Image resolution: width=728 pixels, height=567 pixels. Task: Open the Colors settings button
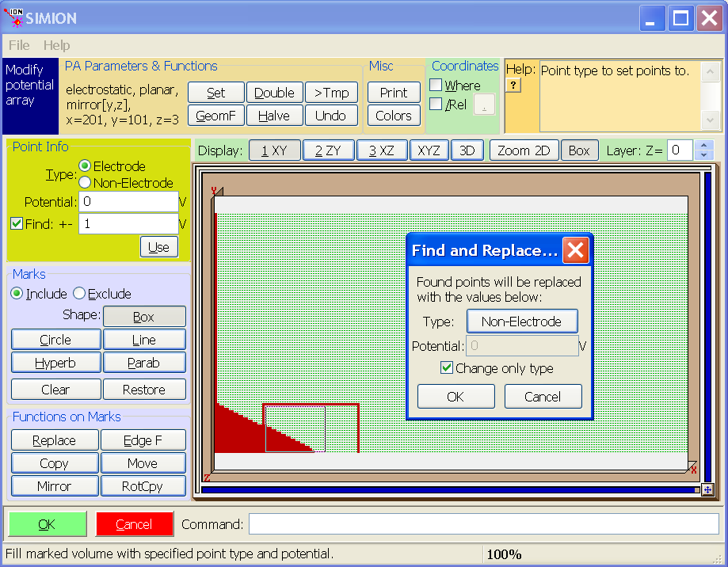click(394, 115)
